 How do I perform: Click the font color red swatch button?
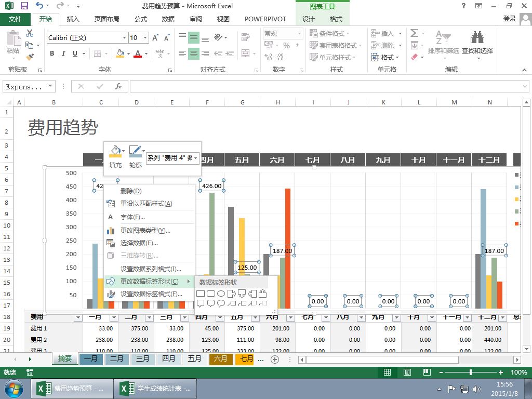137,54
